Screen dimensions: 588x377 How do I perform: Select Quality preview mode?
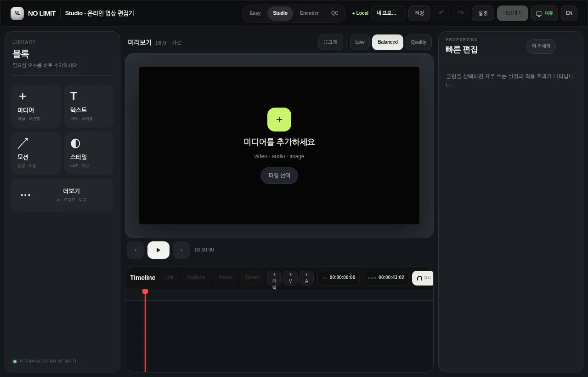418,42
